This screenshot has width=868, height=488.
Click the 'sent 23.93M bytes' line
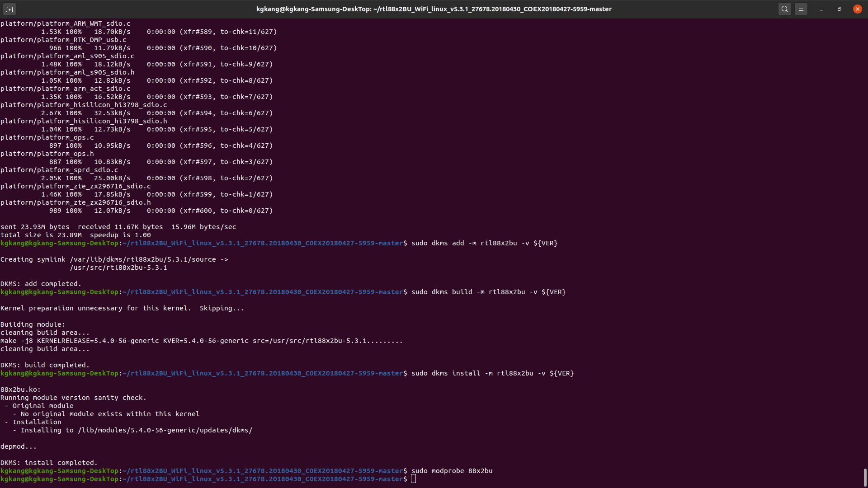(x=118, y=227)
